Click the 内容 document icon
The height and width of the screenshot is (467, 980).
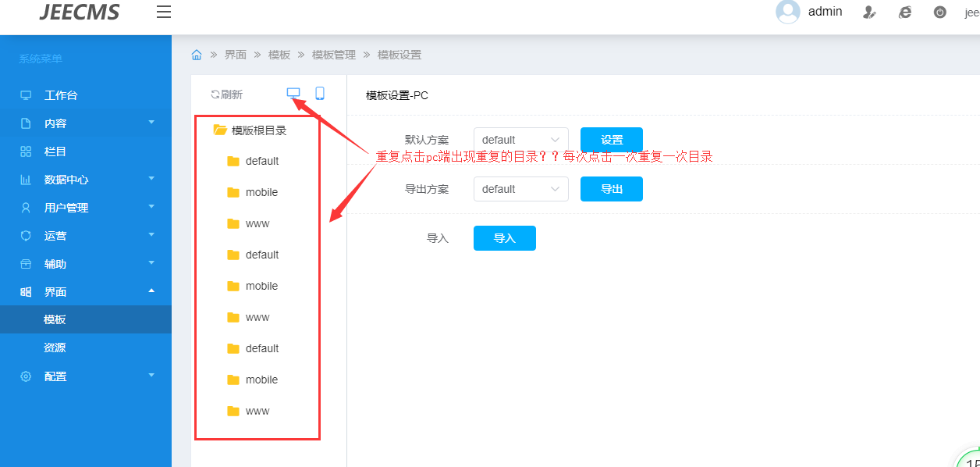26,123
